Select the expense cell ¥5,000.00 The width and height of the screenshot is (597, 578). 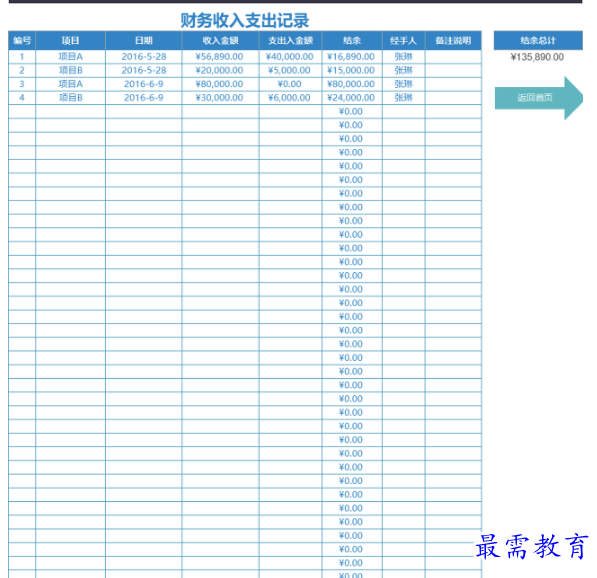[x=291, y=70]
